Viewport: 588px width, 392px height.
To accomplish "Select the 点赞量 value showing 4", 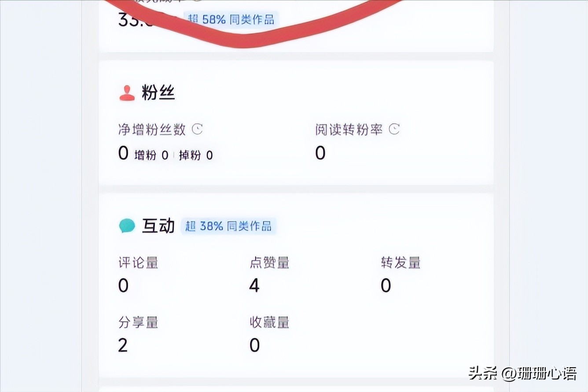I will click(254, 285).
